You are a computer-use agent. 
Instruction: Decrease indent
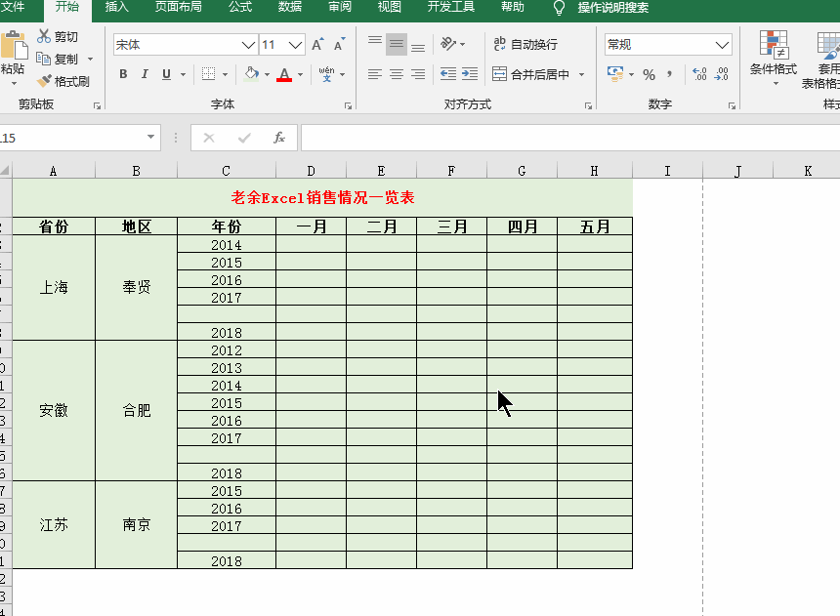click(x=448, y=74)
